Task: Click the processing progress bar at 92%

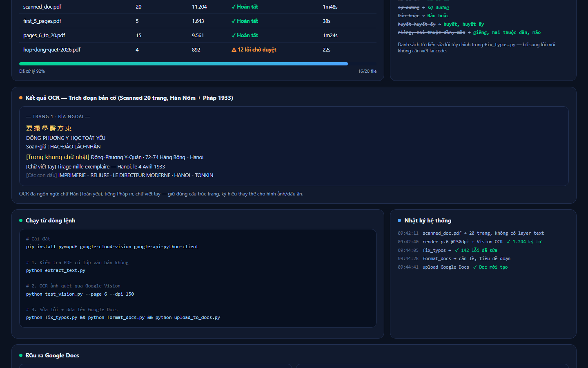Action: pos(198,64)
